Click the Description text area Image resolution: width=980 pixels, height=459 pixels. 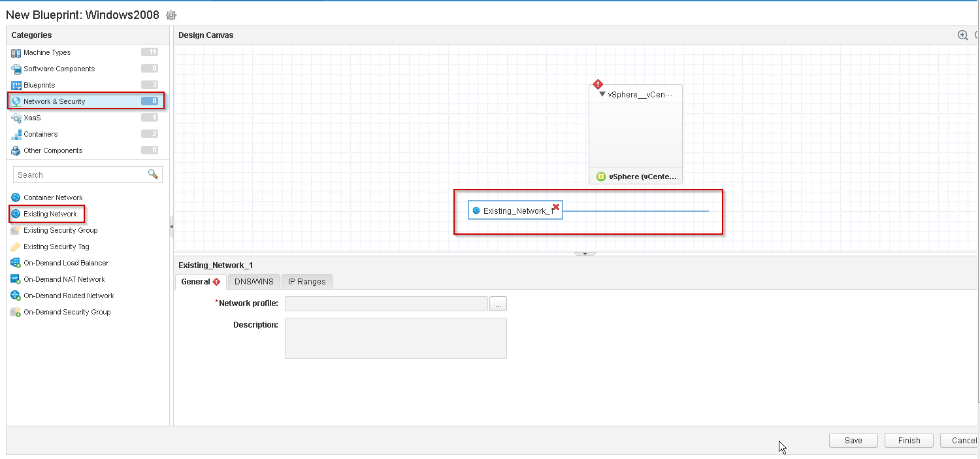tap(395, 338)
